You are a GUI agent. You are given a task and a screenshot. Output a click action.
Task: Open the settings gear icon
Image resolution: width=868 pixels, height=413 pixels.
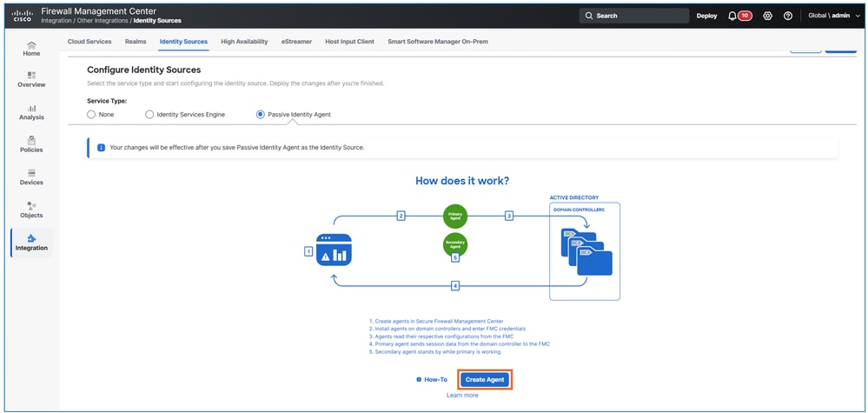point(767,16)
